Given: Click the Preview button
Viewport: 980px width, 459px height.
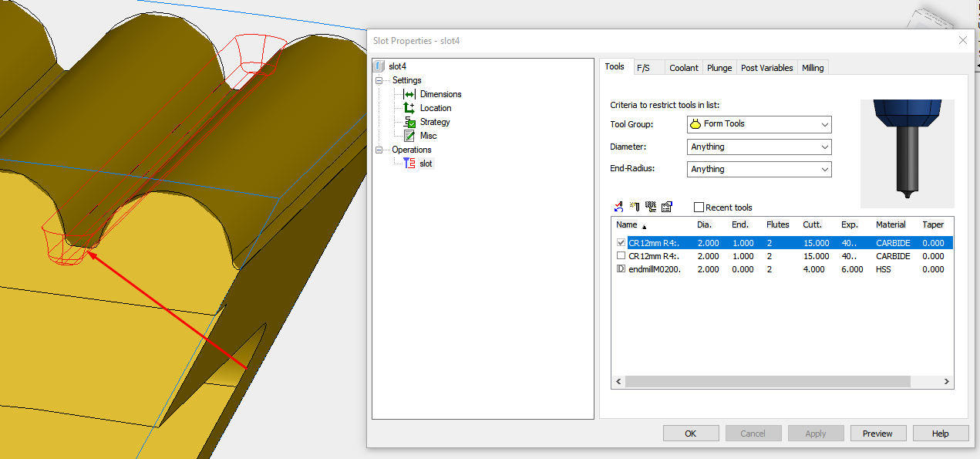Looking at the screenshot, I should tap(878, 433).
